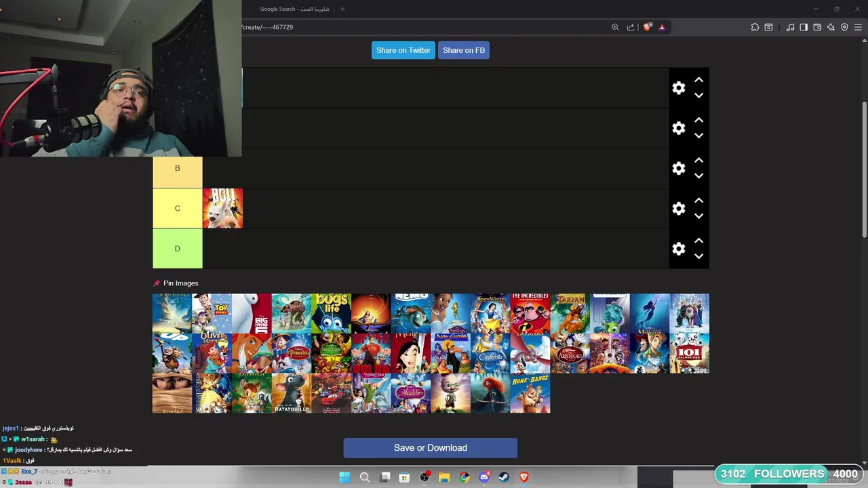The width and height of the screenshot is (868, 488).
Task: Open the Brave Rewards triangle icon
Action: coord(662,27)
